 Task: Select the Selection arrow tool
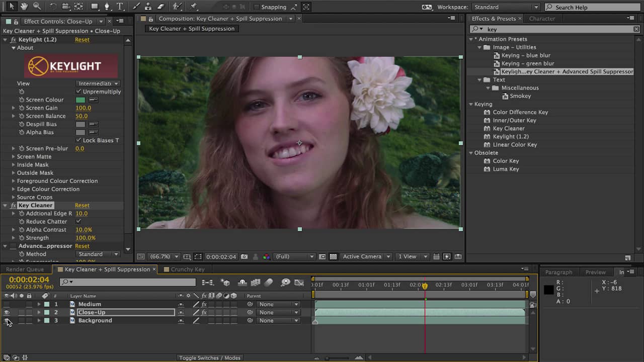pos(12,7)
